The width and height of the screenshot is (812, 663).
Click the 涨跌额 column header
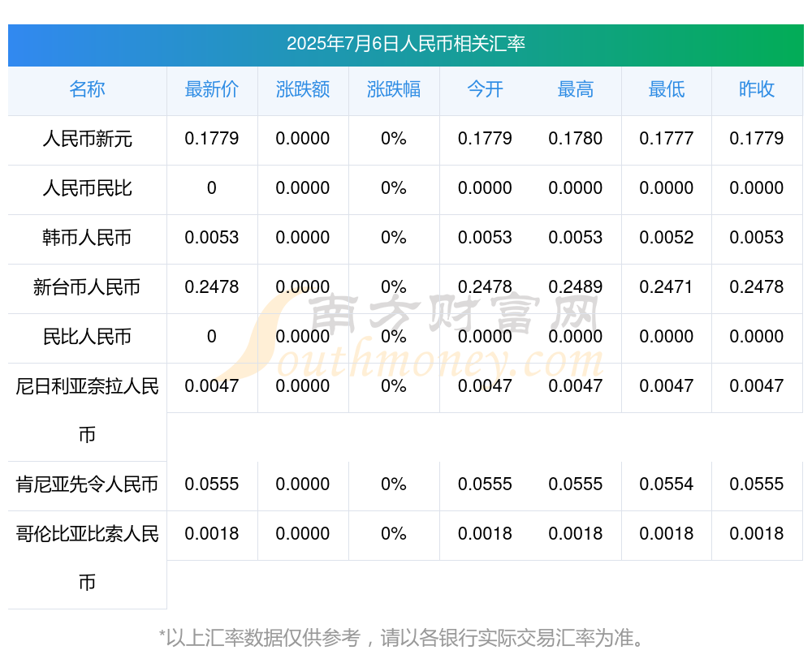(303, 89)
